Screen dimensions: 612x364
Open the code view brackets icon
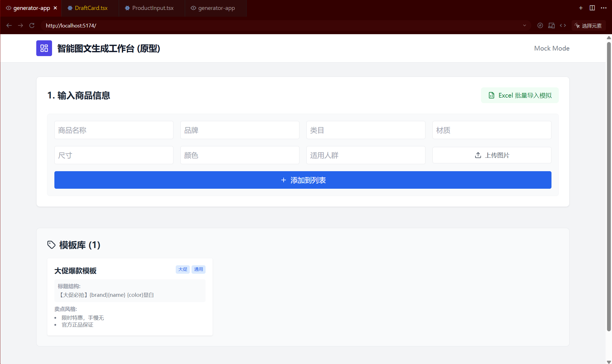click(x=563, y=25)
